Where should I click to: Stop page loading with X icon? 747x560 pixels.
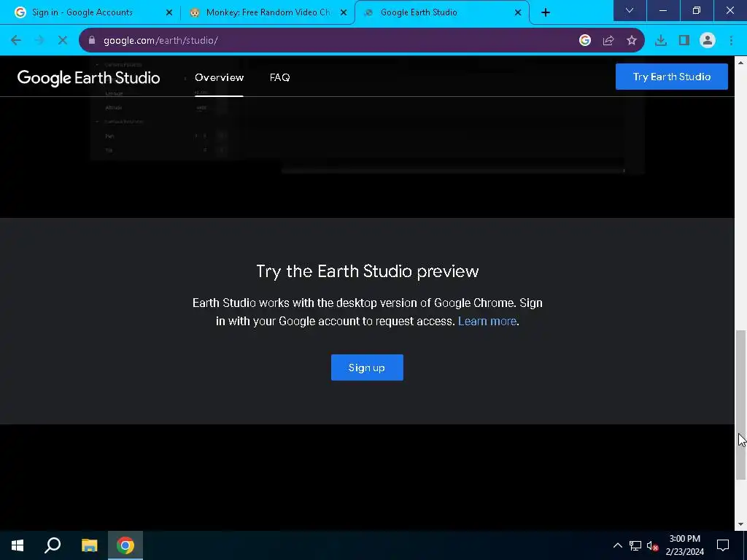coord(63,41)
